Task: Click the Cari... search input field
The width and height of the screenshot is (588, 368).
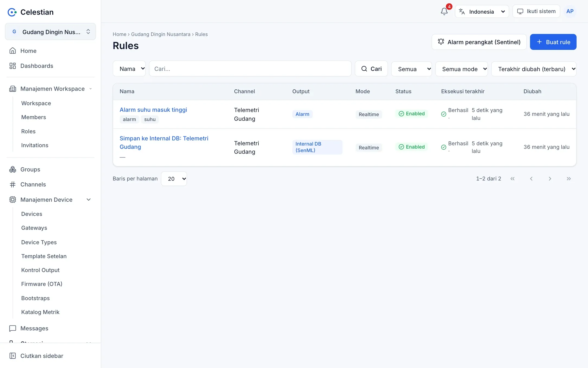Action: 250,69
